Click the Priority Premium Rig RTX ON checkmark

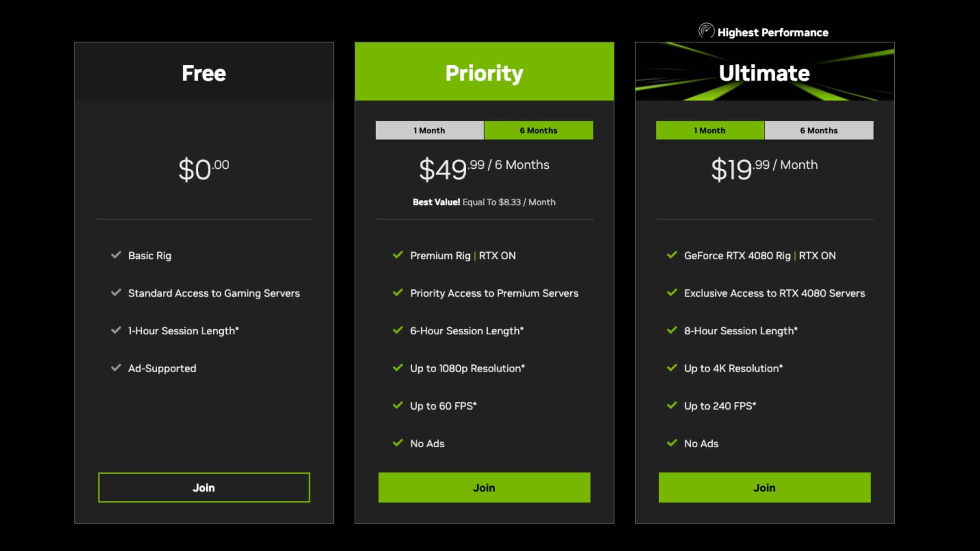397,255
